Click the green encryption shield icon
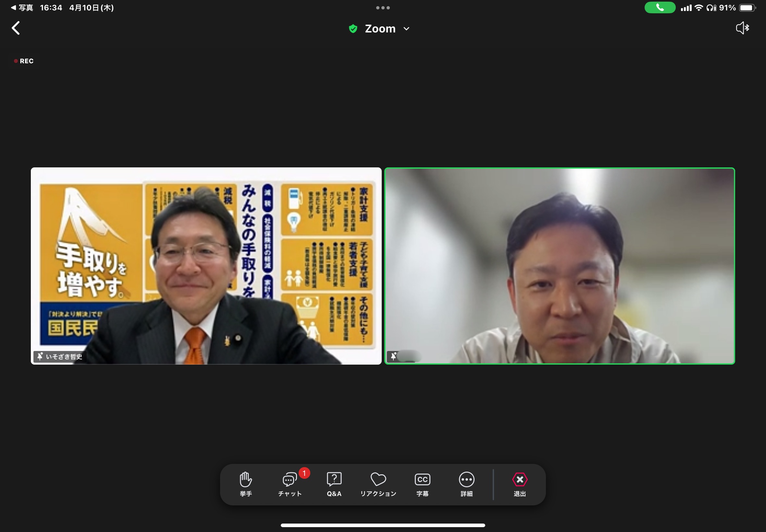This screenshot has height=532, width=766. (x=353, y=29)
